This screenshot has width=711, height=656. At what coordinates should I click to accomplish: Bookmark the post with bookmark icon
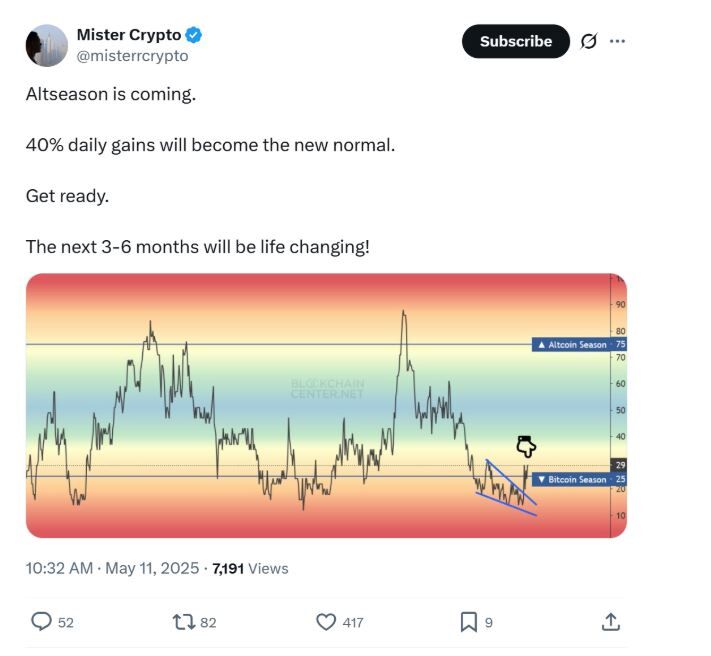tap(468, 622)
